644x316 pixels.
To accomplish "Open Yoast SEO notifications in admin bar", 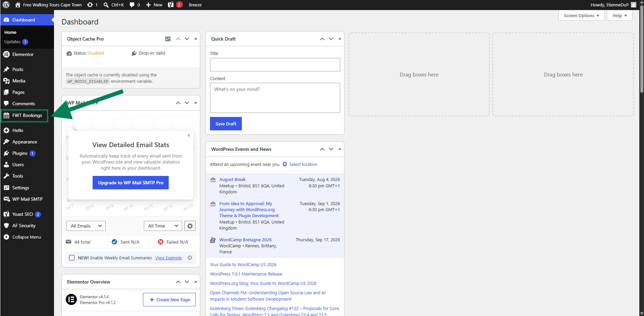I will [x=175, y=5].
